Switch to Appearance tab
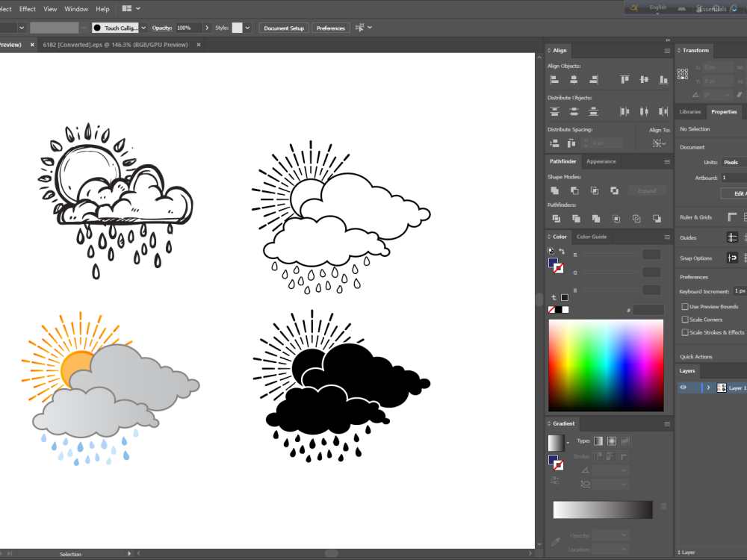747x560 pixels. (x=601, y=161)
